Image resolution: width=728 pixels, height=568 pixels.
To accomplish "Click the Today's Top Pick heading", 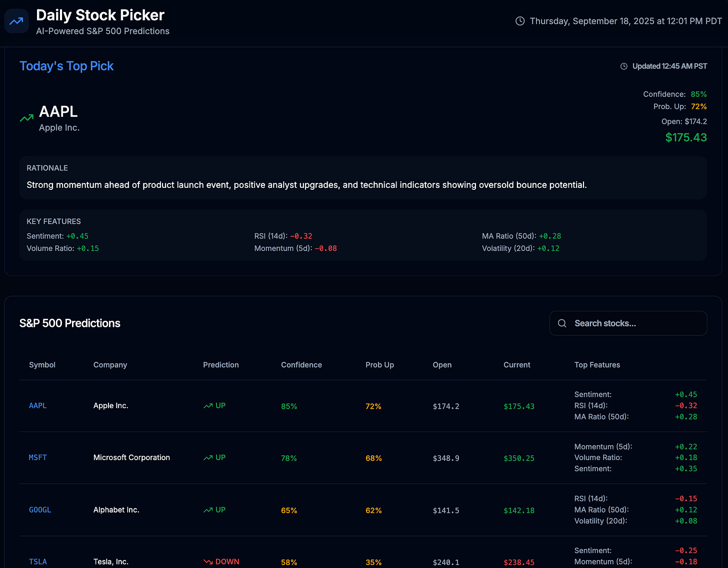I will tap(66, 66).
